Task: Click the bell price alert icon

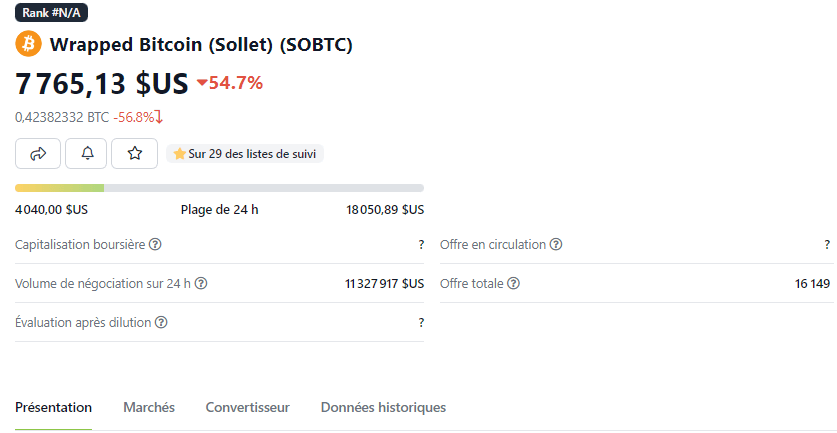Action: (x=87, y=154)
